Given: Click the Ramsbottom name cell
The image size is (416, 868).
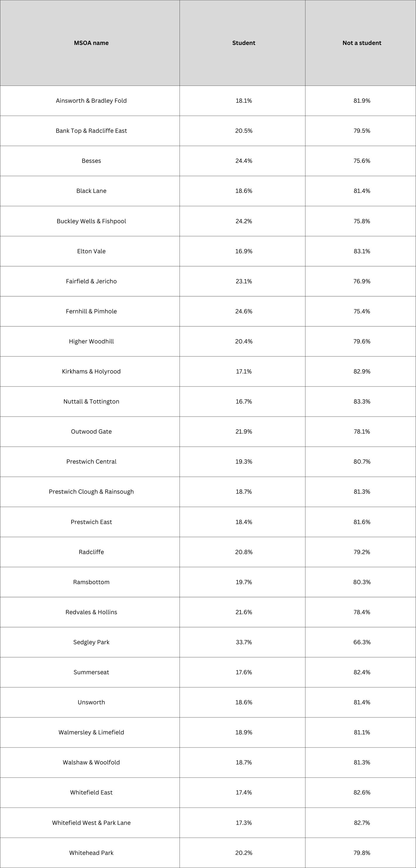Looking at the screenshot, I should (91, 582).
